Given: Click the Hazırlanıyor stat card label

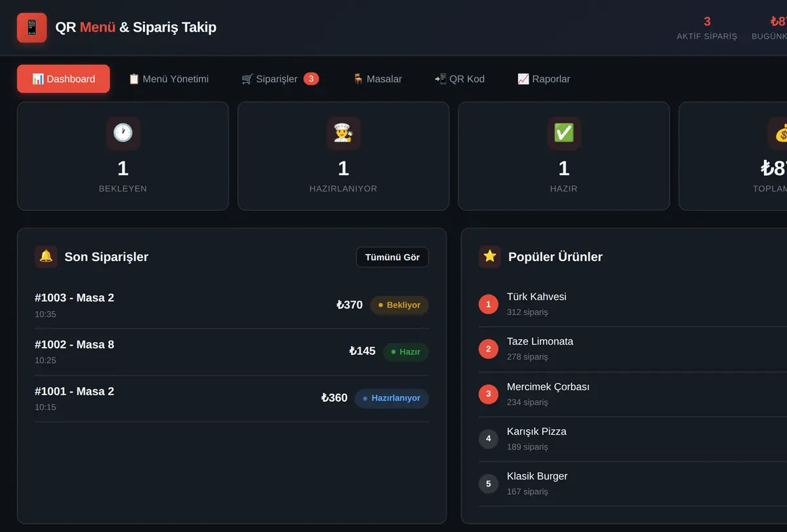Looking at the screenshot, I should (343, 189).
